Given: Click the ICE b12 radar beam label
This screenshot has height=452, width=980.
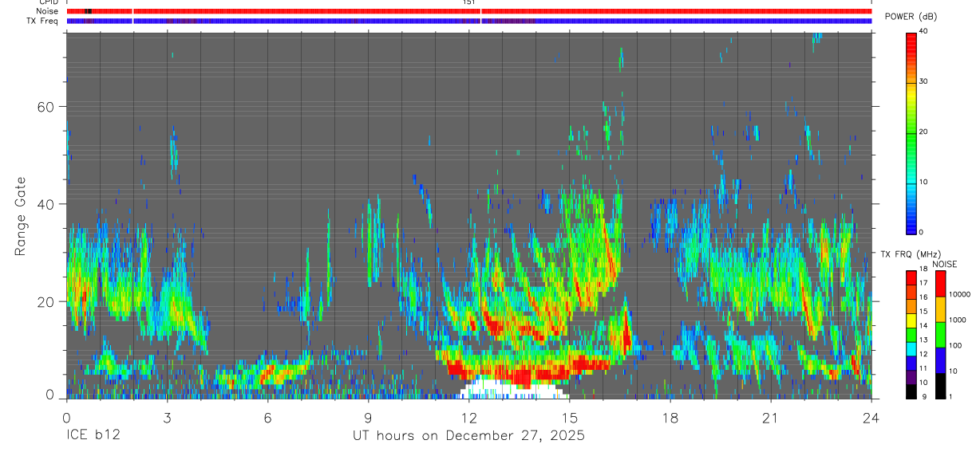Looking at the screenshot, I should 93,436.
